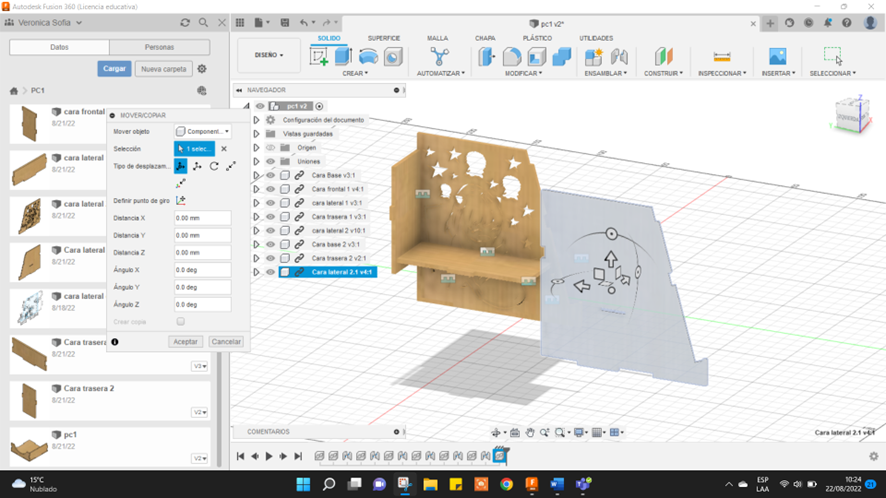Click the 1 selec... selection button

point(194,149)
